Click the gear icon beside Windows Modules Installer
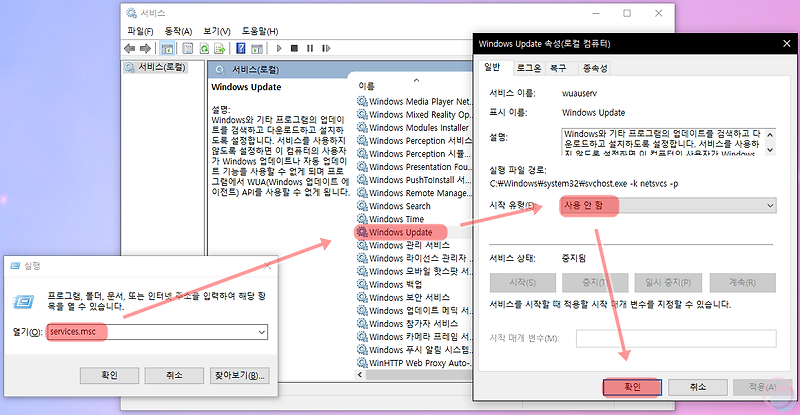Screen dimensions: 800x415 (x=362, y=128)
